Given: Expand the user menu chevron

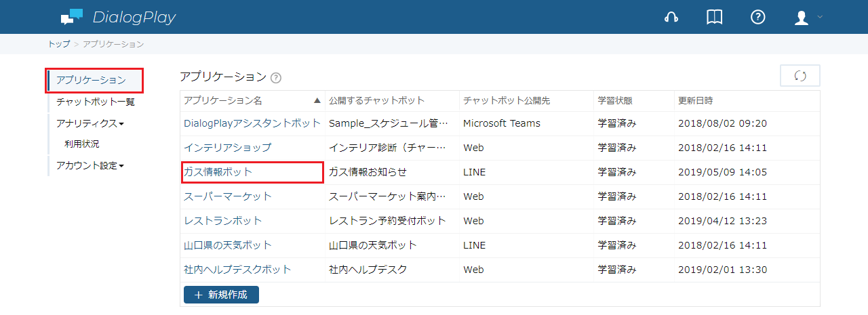Looking at the screenshot, I should tap(819, 17).
